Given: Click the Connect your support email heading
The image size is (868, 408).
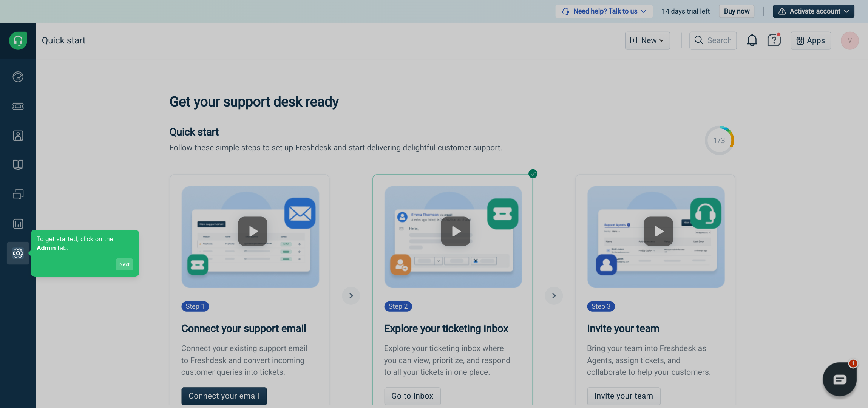Looking at the screenshot, I should 244,329.
